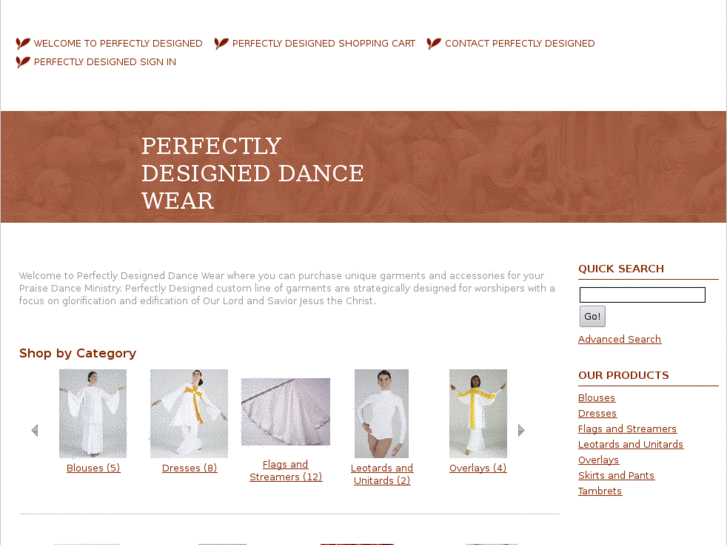Open Skirts and Pants sidebar link
Image resolution: width=727 pixels, height=545 pixels.
tap(616, 475)
